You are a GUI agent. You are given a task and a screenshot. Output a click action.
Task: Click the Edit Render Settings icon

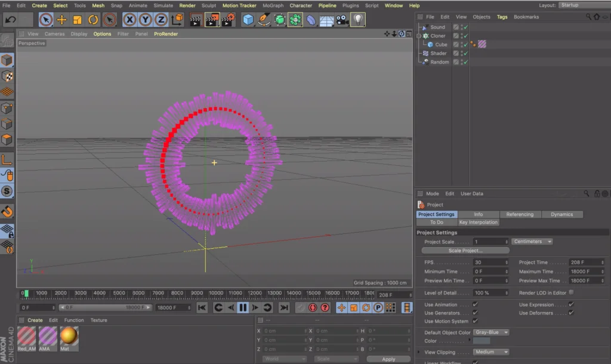coord(228,20)
